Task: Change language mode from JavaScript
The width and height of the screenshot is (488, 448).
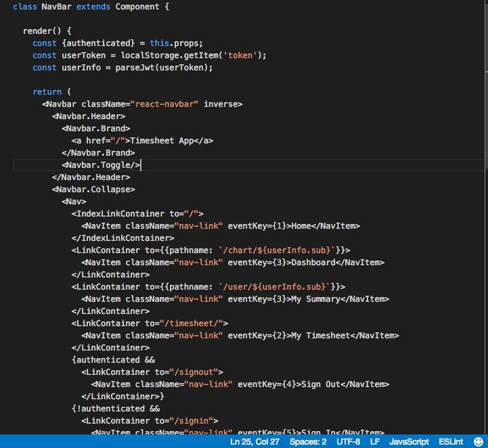Action: pos(409,441)
